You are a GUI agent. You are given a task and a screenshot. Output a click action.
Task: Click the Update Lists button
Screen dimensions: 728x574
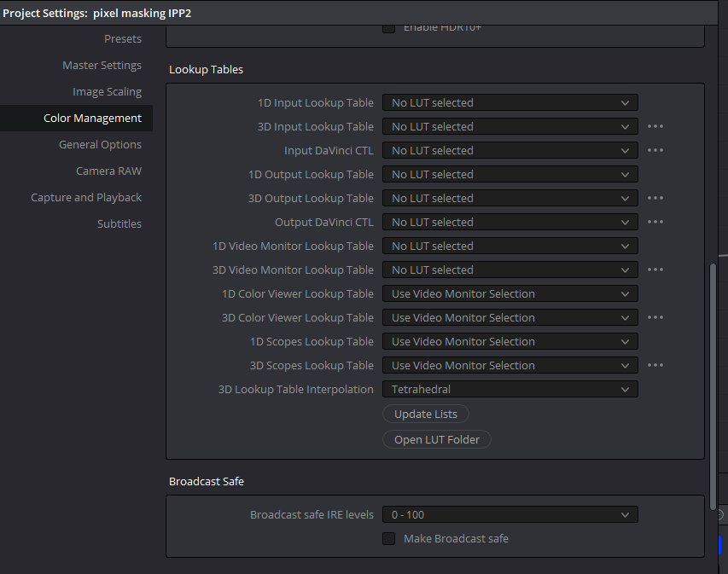[x=426, y=414]
